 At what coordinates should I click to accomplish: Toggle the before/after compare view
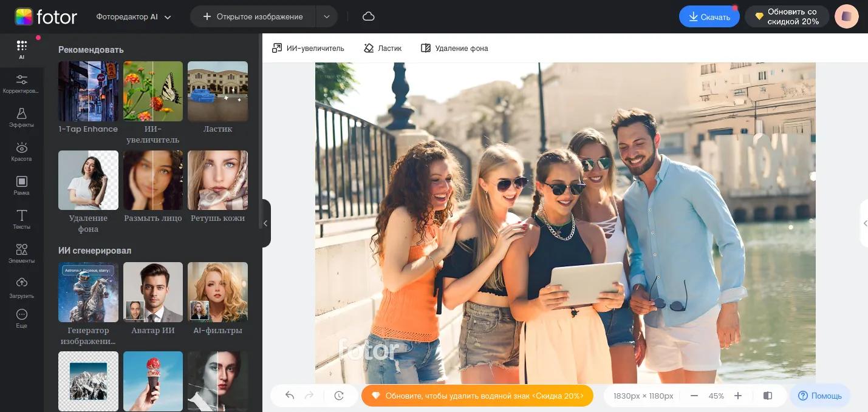pyautogui.click(x=768, y=396)
